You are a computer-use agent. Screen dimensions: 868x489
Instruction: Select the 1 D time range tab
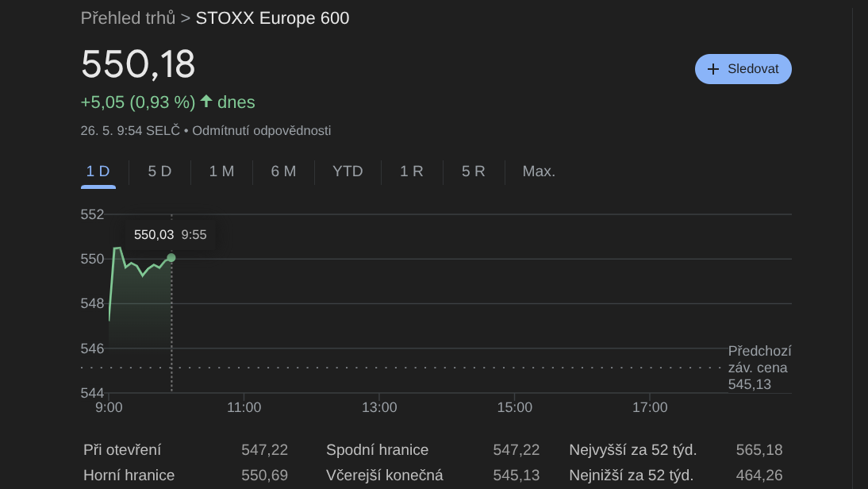click(x=98, y=171)
